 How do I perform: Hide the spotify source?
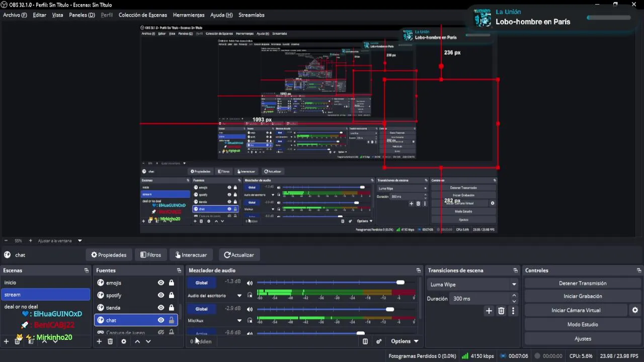tap(161, 296)
